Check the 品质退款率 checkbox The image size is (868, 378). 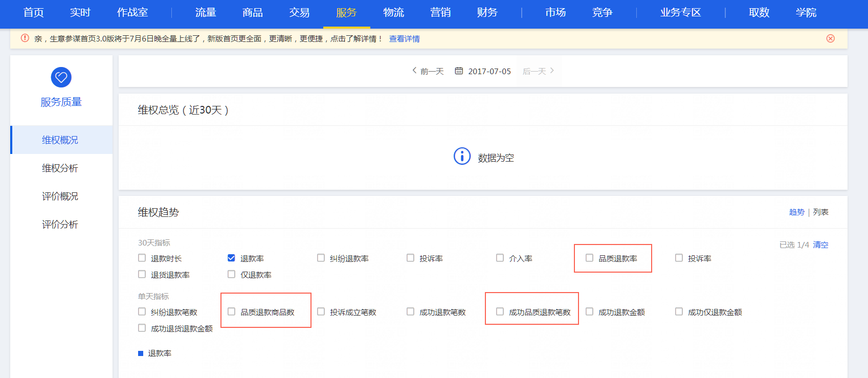click(589, 258)
